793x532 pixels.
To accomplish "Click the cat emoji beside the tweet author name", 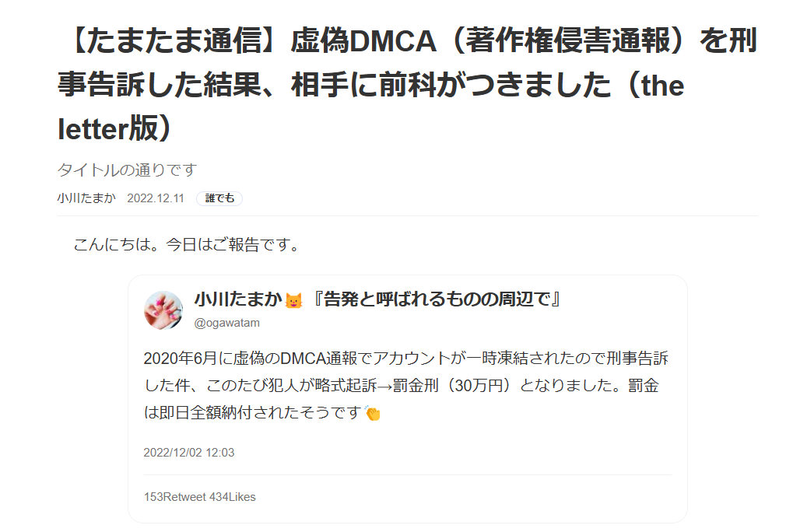I will [x=294, y=300].
